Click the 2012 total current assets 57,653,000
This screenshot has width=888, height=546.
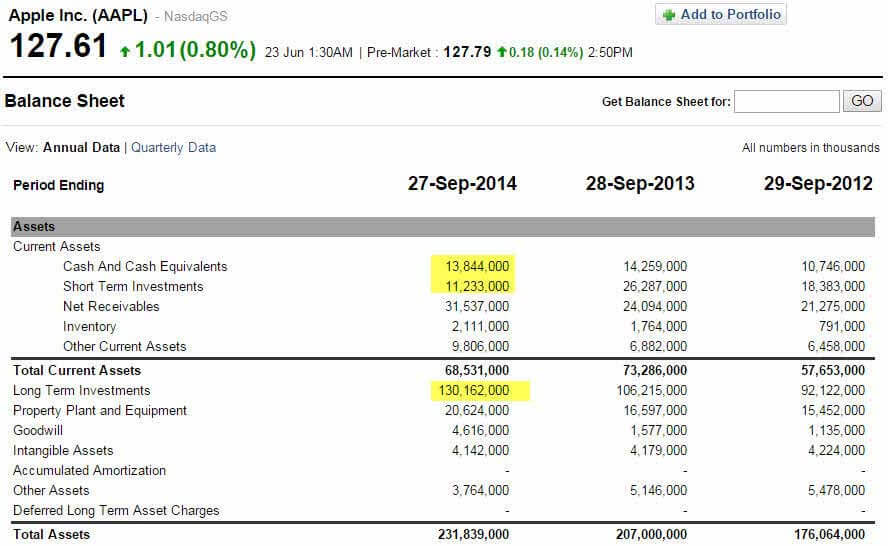click(833, 370)
